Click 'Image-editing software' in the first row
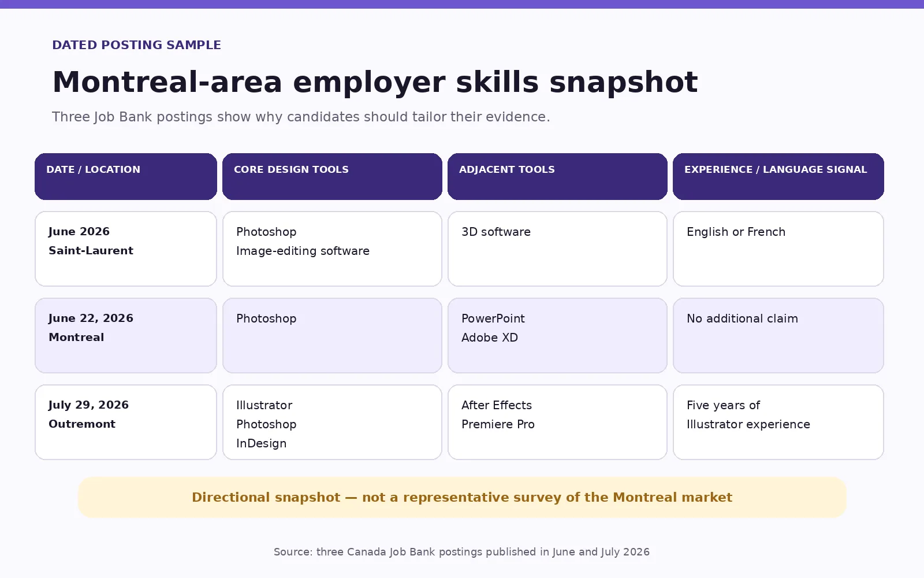924x578 pixels. [x=303, y=251]
